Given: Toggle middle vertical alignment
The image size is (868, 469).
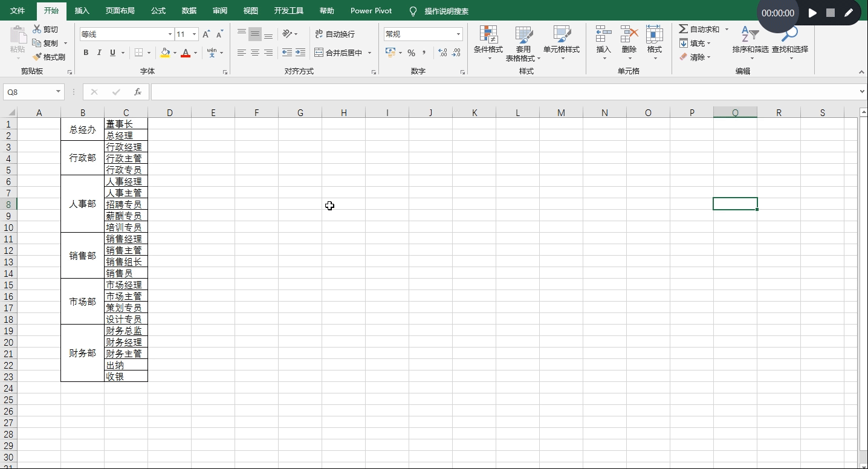Looking at the screenshot, I should [255, 34].
